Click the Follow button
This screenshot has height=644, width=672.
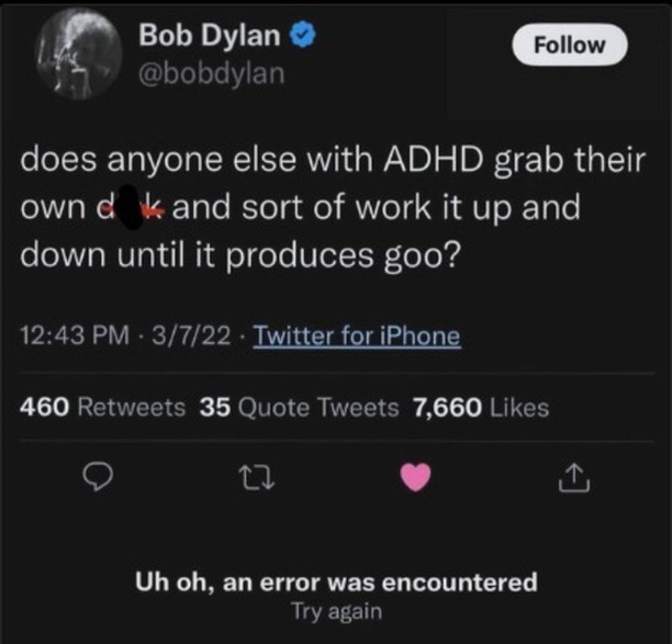[x=569, y=45]
